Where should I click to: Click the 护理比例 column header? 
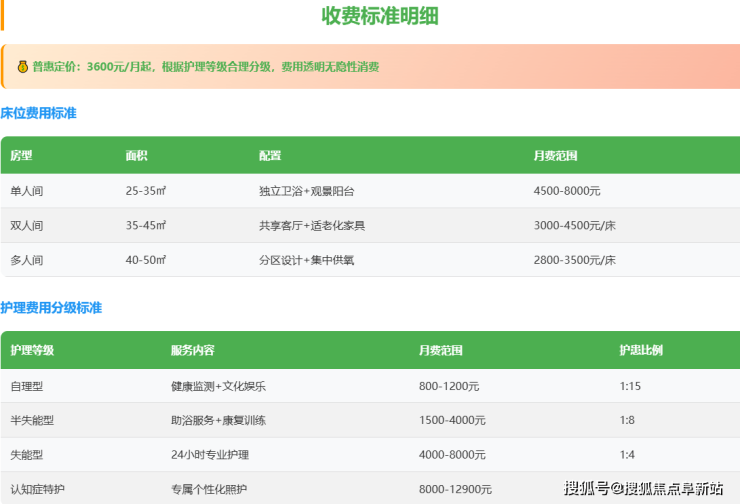641,351
